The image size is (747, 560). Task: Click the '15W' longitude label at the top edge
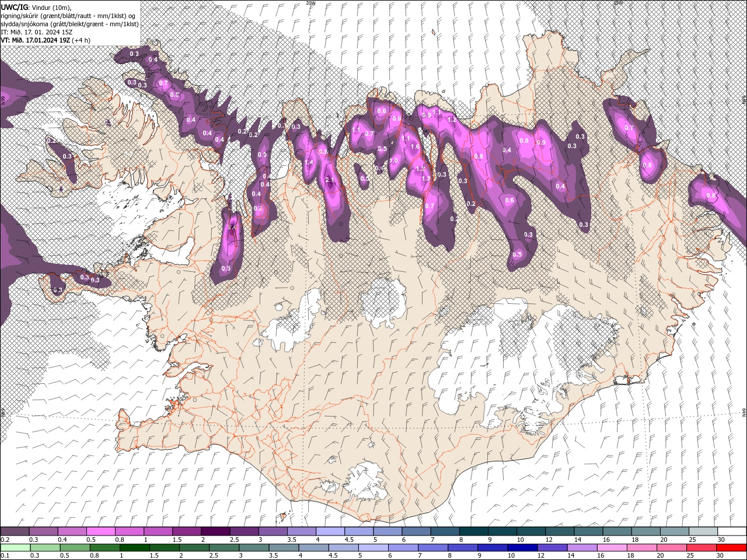pos(618,3)
